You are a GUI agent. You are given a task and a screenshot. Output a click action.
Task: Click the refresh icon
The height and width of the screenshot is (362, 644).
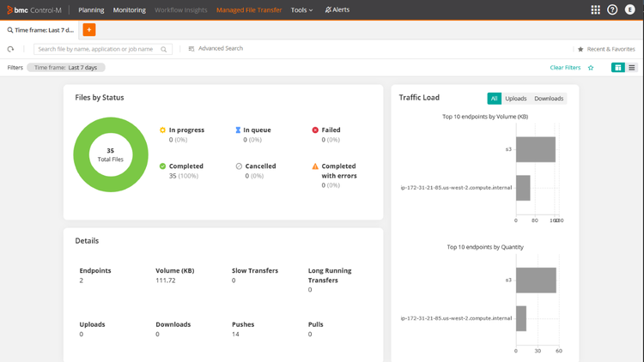[x=10, y=49]
